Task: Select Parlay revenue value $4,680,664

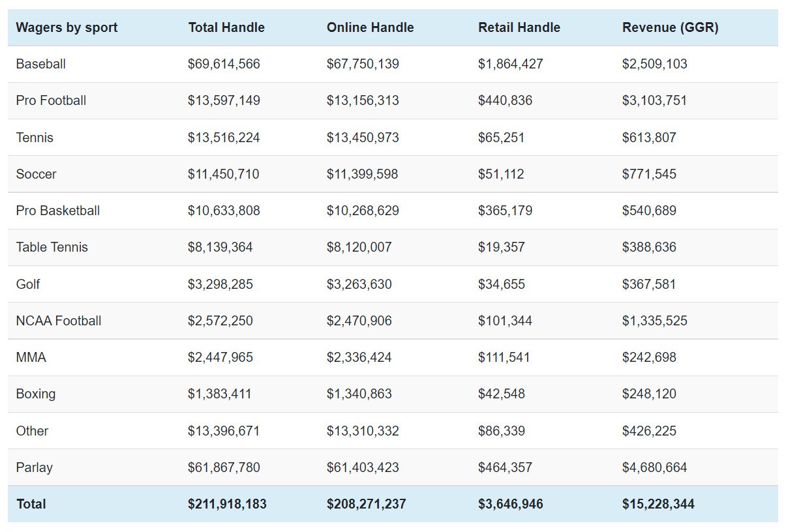Action: pyautogui.click(x=654, y=467)
